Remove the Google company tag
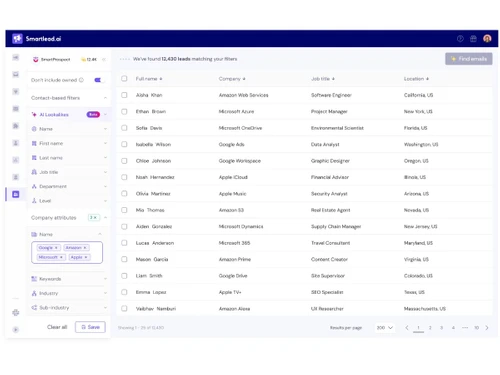The height and width of the screenshot is (375, 500). click(56, 248)
